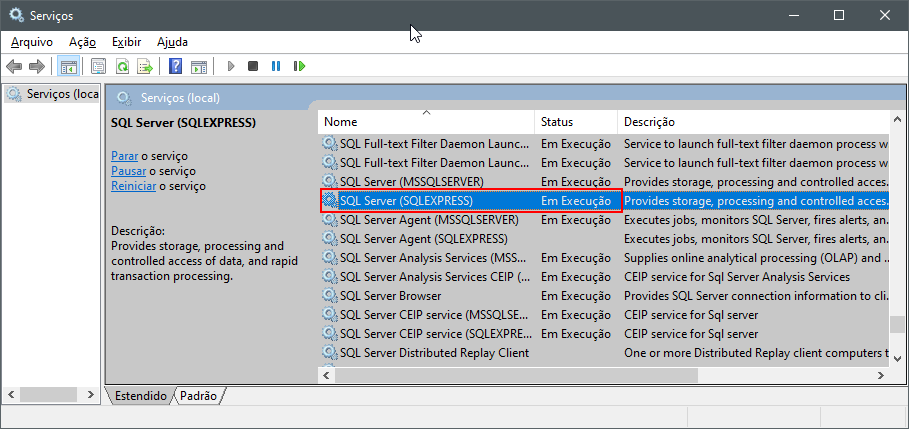Select SQL Server Agent (SQLEXPRESS) service name
909x429 pixels.
coord(424,238)
